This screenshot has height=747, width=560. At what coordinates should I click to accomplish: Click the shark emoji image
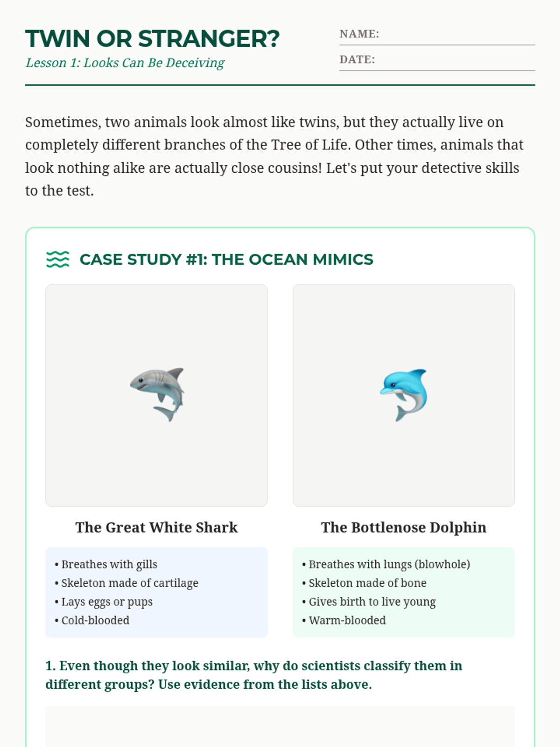coord(157,395)
